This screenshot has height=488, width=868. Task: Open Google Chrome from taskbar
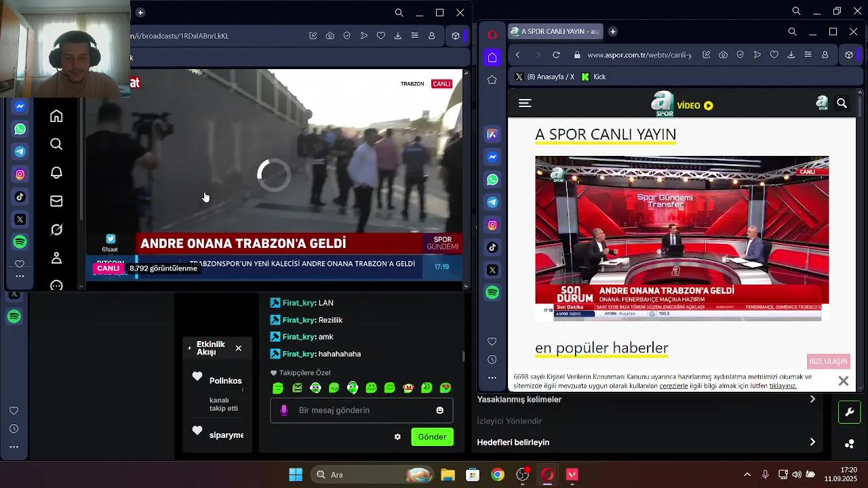coord(498,474)
